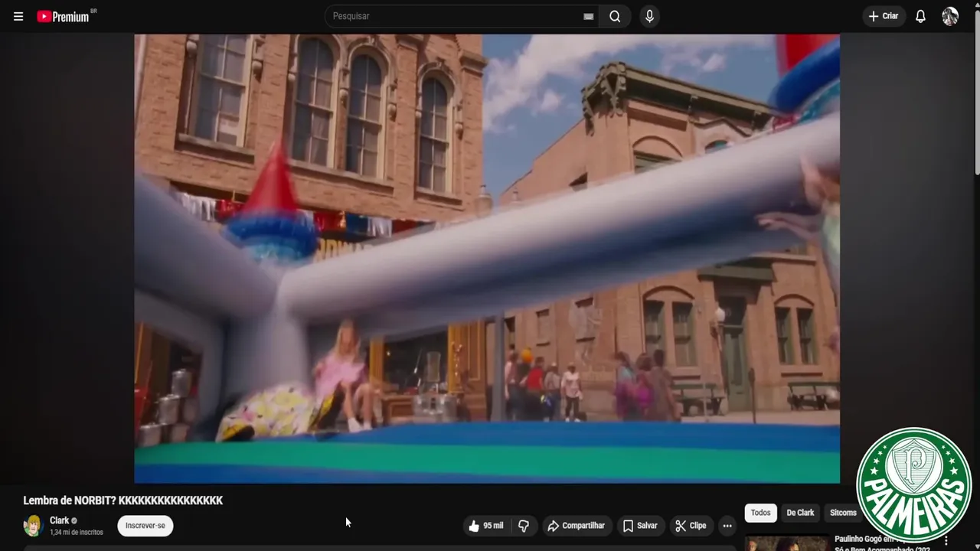Open options for Paulinho Gogó video
Viewport: 980px width, 551px height.
point(946,541)
